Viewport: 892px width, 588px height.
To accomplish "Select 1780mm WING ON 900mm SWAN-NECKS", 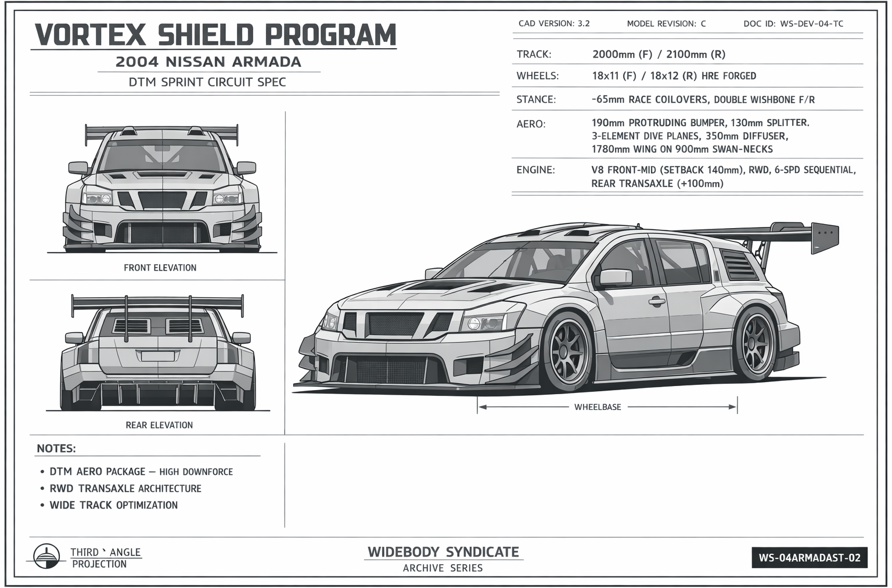I will coord(682,149).
